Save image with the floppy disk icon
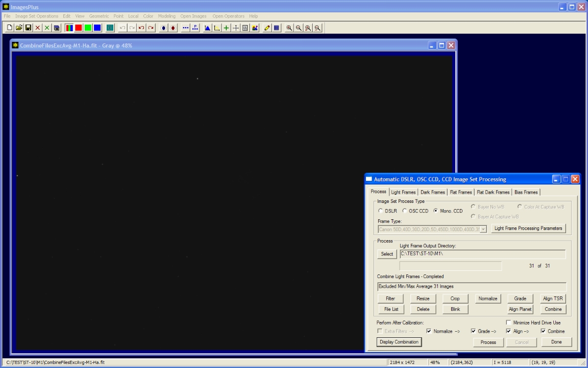 pyautogui.click(x=28, y=28)
